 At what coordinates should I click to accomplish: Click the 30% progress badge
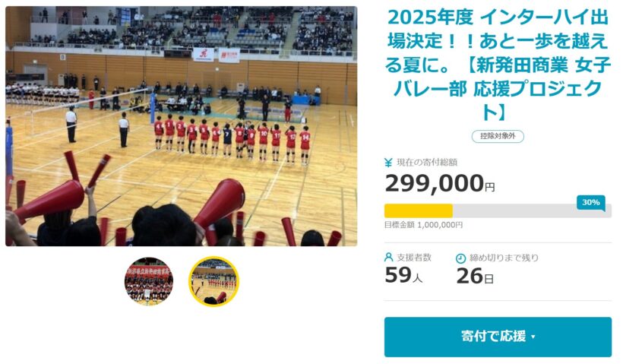coord(591,203)
